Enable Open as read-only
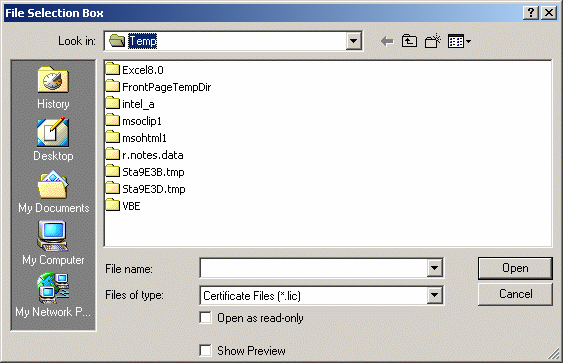The width and height of the screenshot is (563, 363). 205,318
